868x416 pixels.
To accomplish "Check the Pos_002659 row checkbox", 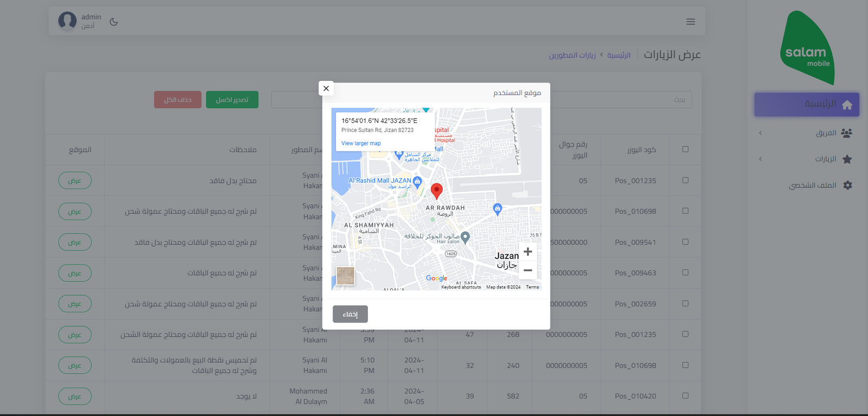I will click(685, 304).
